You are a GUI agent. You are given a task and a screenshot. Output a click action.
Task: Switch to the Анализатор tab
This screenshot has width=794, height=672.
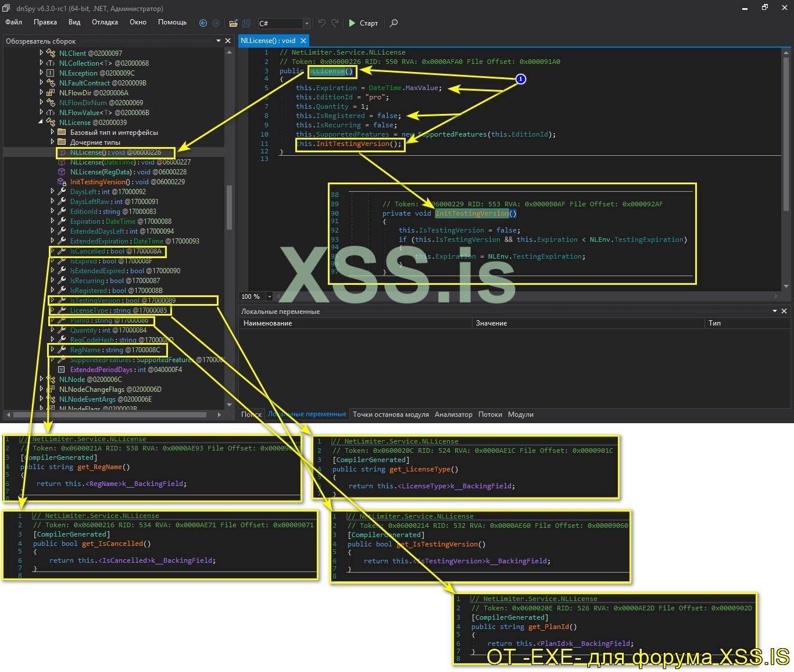453,414
